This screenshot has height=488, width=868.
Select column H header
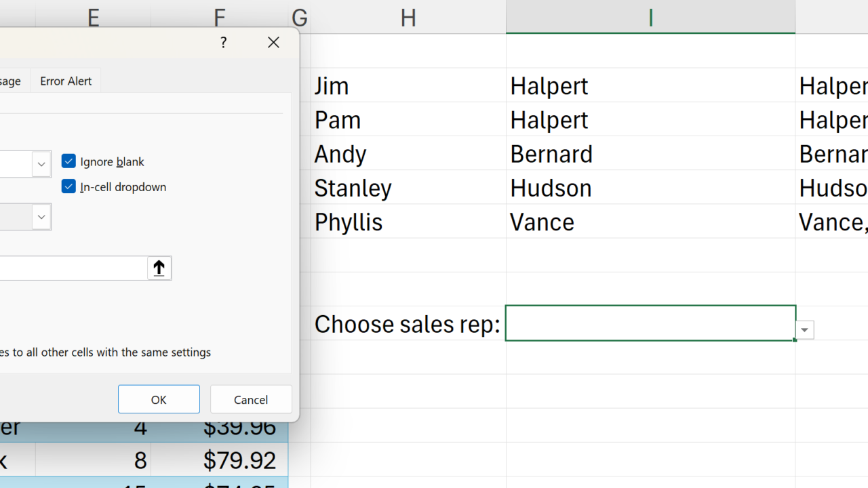[408, 17]
